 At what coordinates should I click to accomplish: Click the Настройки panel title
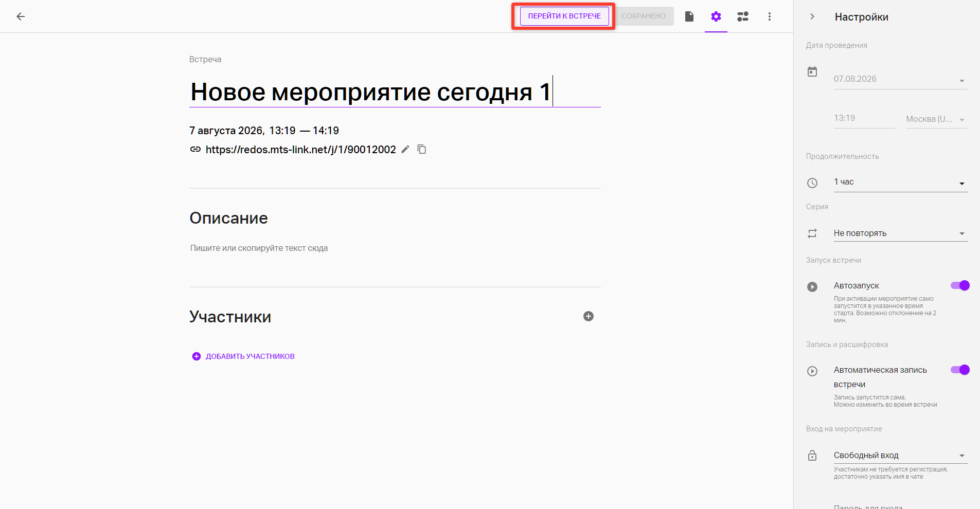(x=862, y=17)
